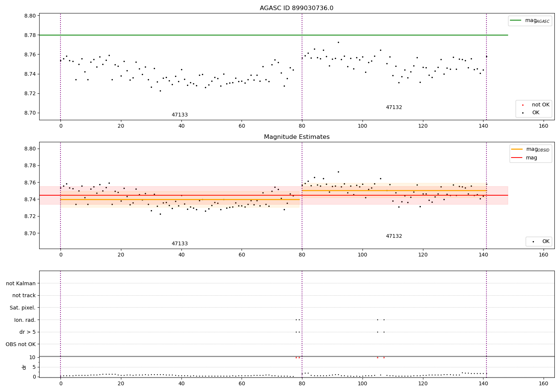Click the red 'mag' legend entry in the middle plot
The height and width of the screenshot is (392, 560).
[x=525, y=158]
